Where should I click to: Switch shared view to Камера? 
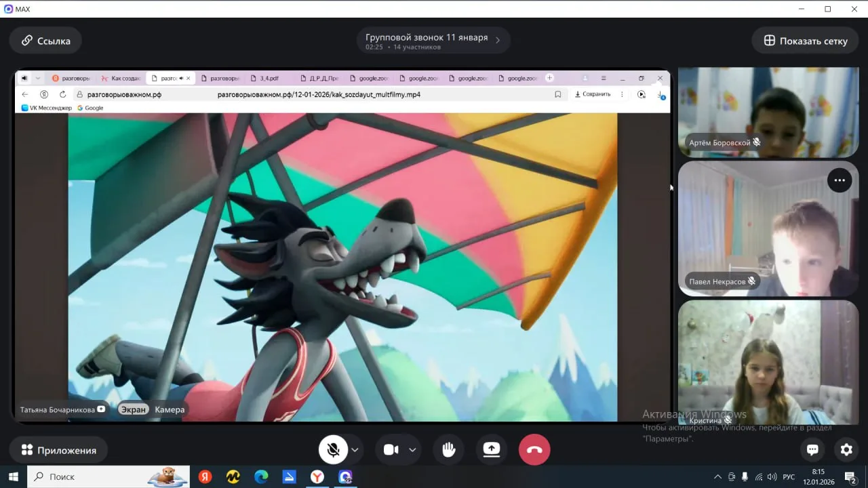(170, 409)
